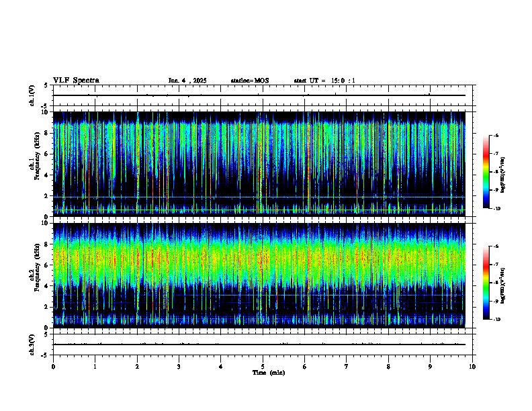Click the "-10" label on ch.1 color bar
532x411 pixels.
pos(496,209)
